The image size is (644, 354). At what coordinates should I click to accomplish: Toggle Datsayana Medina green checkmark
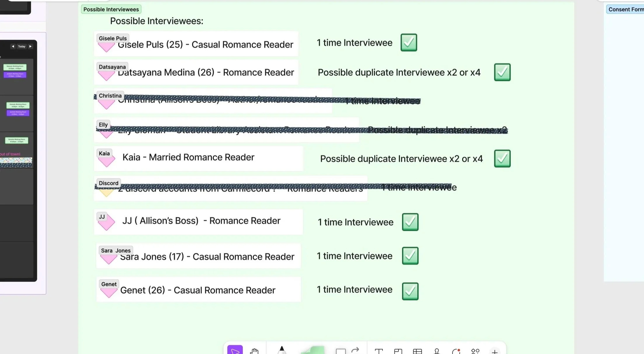(502, 72)
